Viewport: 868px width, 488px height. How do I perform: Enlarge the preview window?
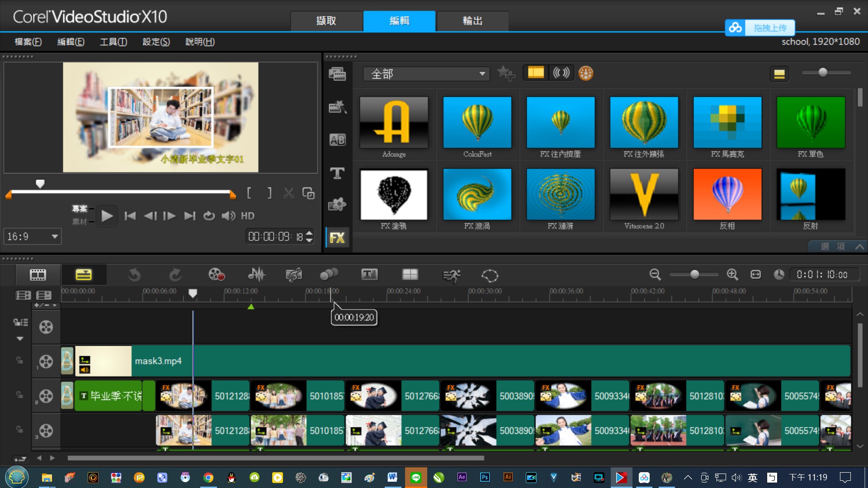coord(309,193)
